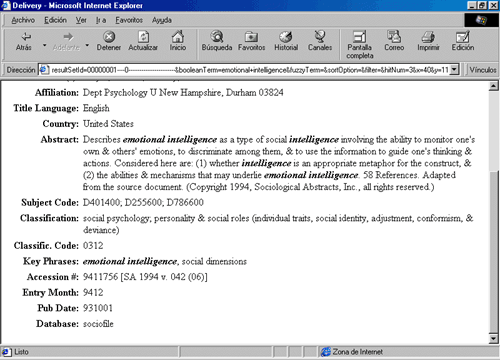Click the page icon in address bar
The image size is (500, 360).
(x=43, y=70)
